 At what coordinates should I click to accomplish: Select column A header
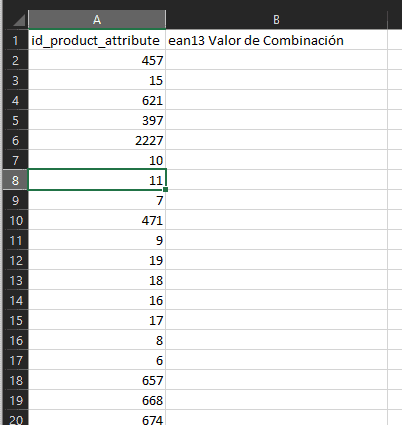click(97, 20)
